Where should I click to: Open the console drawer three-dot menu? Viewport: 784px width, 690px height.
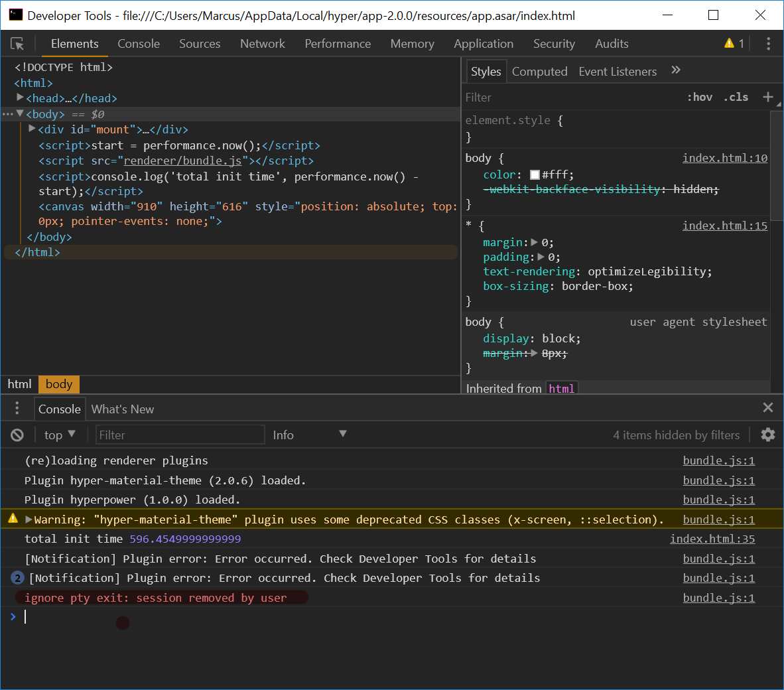pos(17,409)
